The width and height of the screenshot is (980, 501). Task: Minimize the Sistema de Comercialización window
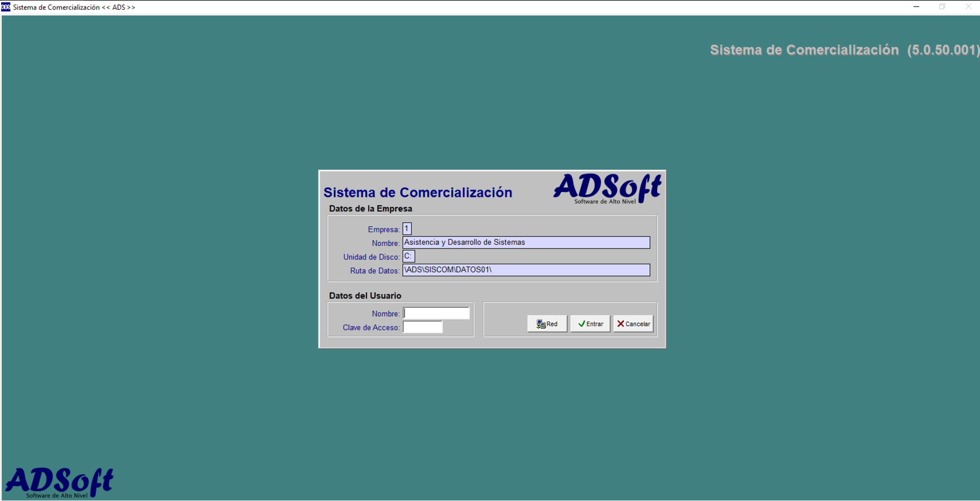(x=916, y=7)
